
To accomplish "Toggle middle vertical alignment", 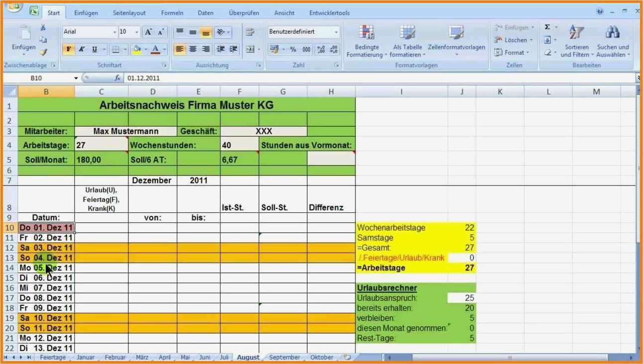I will (x=193, y=32).
